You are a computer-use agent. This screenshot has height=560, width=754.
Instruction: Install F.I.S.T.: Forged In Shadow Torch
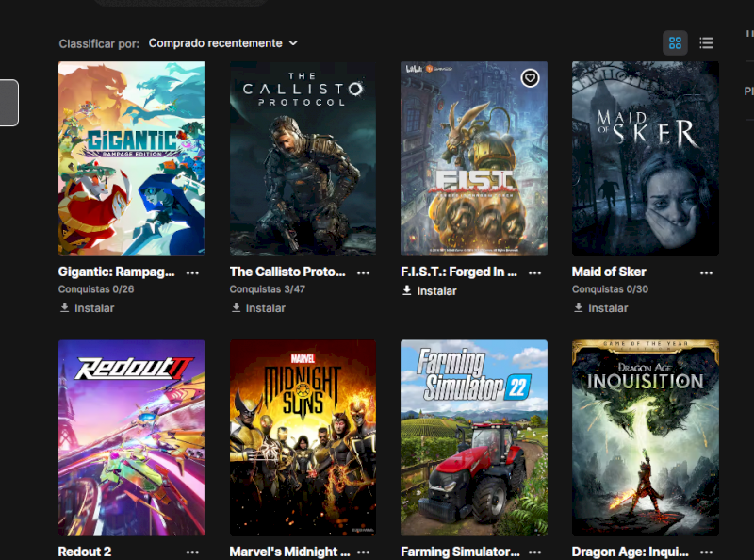point(430,290)
